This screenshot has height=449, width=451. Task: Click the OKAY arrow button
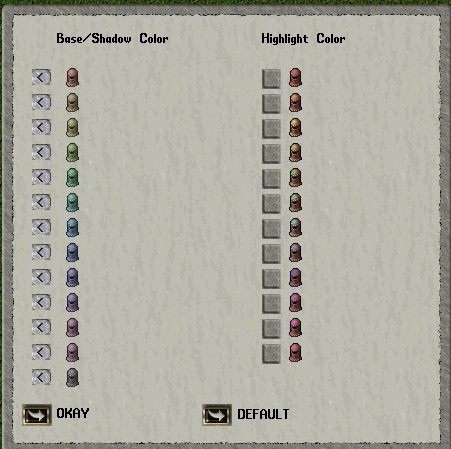point(37,415)
